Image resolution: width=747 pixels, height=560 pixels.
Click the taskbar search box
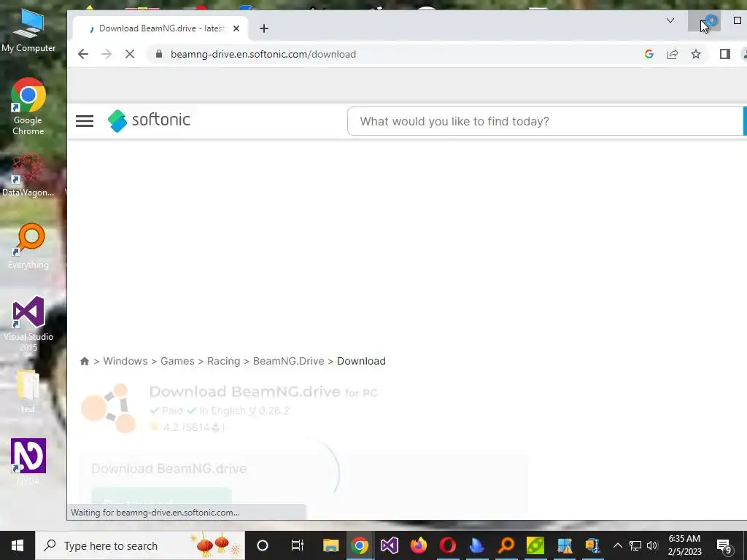click(140, 545)
